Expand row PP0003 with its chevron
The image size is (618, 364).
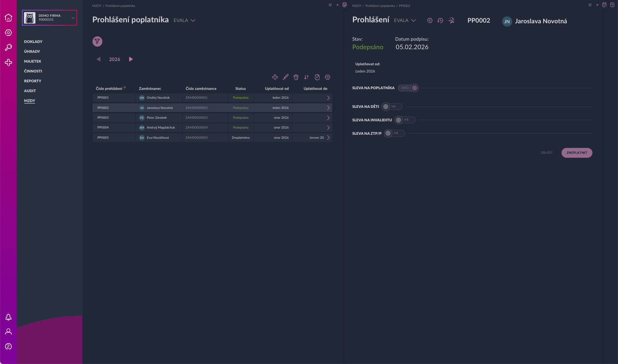click(328, 118)
